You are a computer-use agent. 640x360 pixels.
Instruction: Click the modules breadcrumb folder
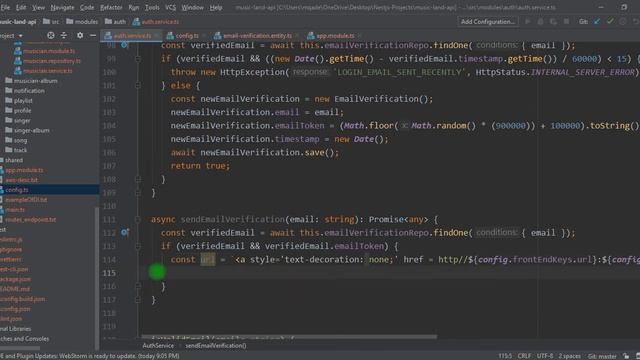[82, 22]
